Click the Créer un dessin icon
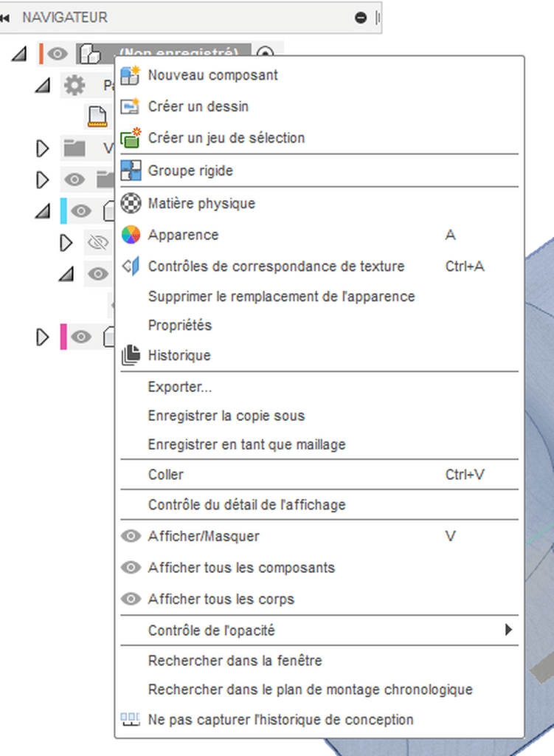The image size is (554, 756). [x=130, y=106]
